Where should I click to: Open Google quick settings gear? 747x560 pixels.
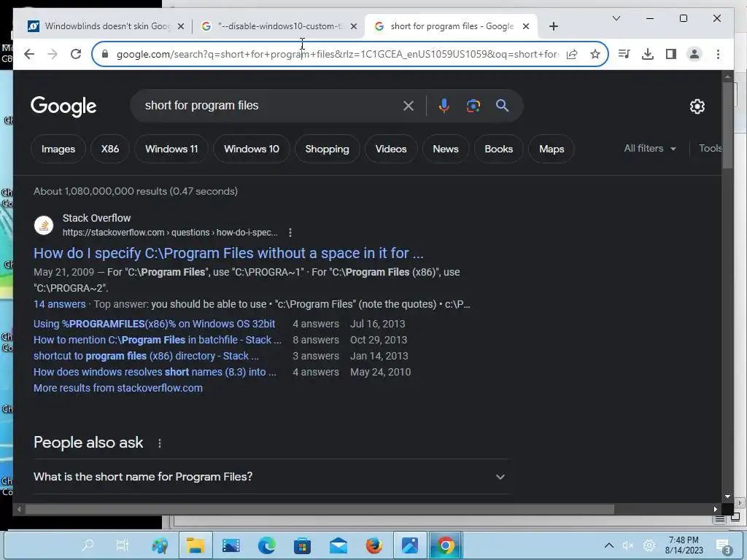(x=697, y=106)
